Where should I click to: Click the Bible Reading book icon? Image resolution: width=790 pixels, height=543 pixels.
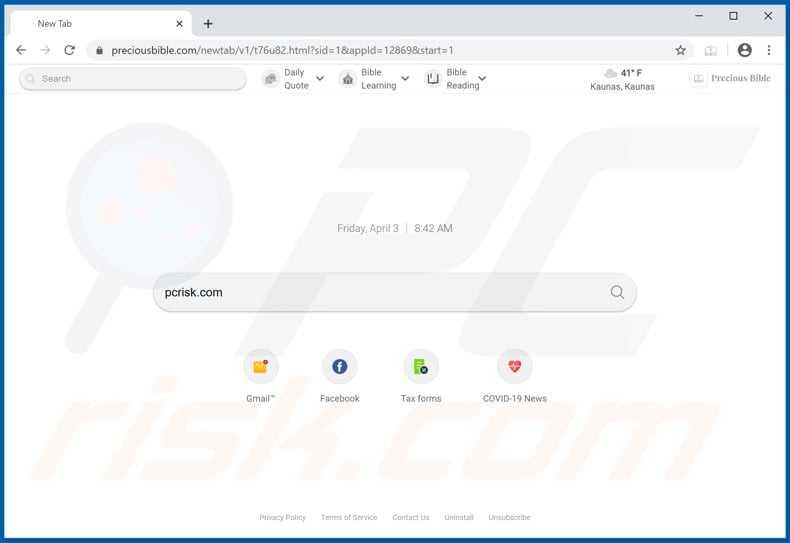coord(433,79)
